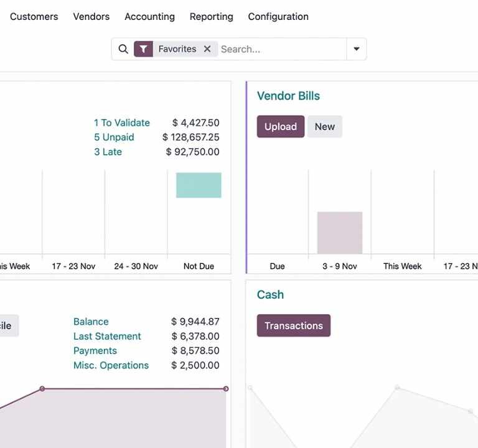Viewport: 478px width, 448px height.
Task: Type in the Search input field
Action: pos(280,49)
